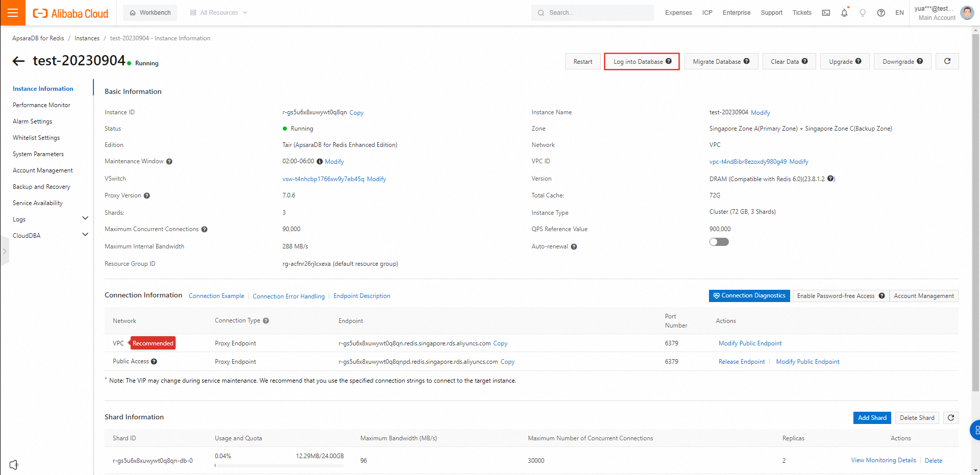Show help for Clear Data

point(805,61)
